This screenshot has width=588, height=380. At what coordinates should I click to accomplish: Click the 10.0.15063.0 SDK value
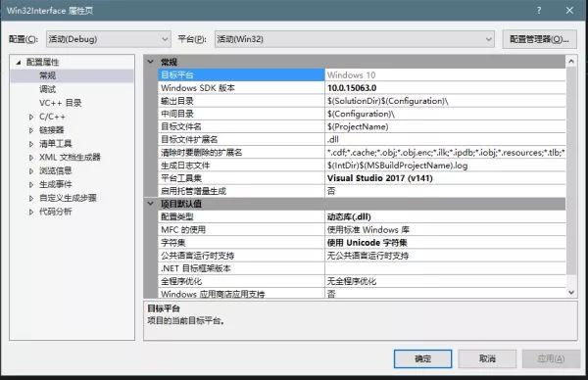coord(445,88)
